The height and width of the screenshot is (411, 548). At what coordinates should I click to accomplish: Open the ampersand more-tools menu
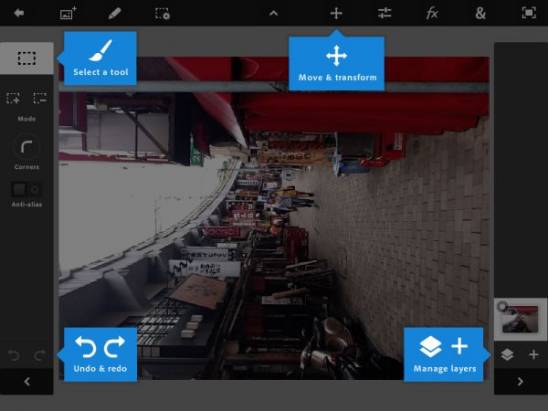coord(481,13)
